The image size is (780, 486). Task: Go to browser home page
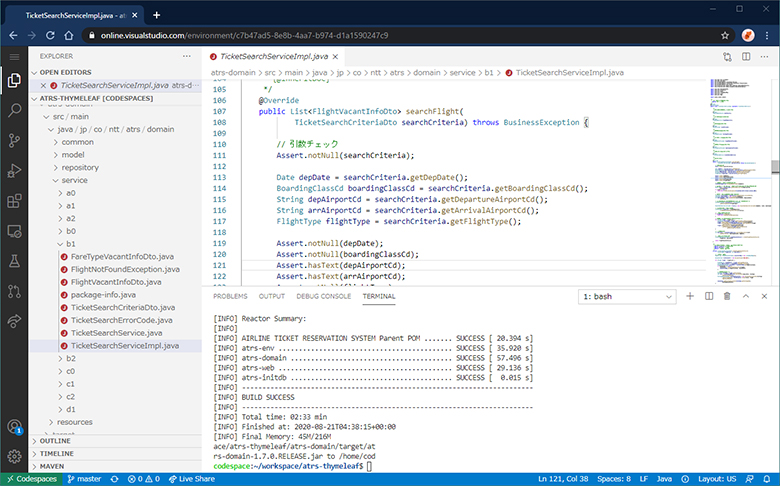[x=69, y=35]
